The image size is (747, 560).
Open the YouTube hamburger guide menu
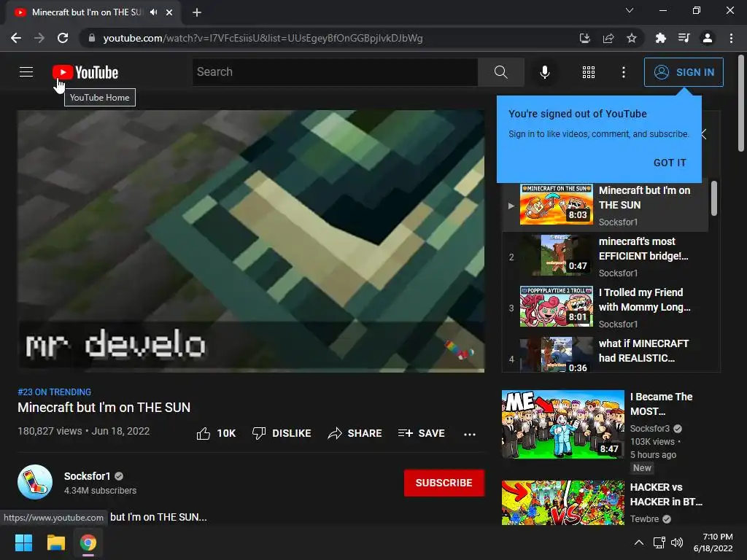(26, 72)
